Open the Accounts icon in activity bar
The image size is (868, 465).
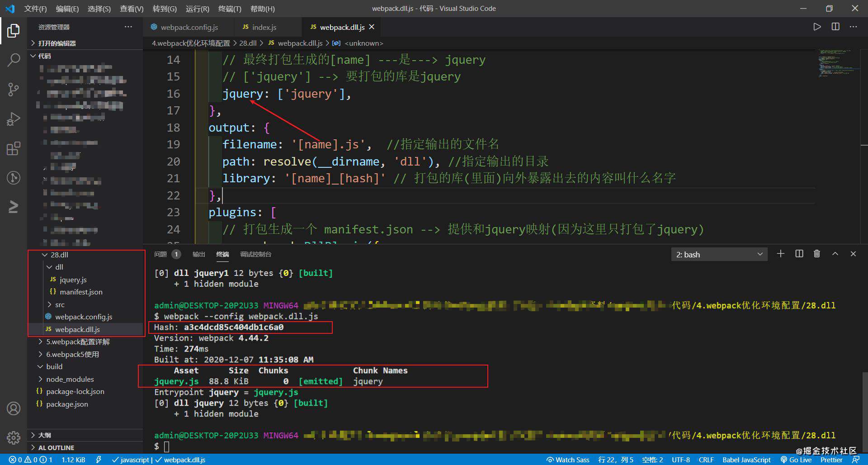(x=14, y=409)
